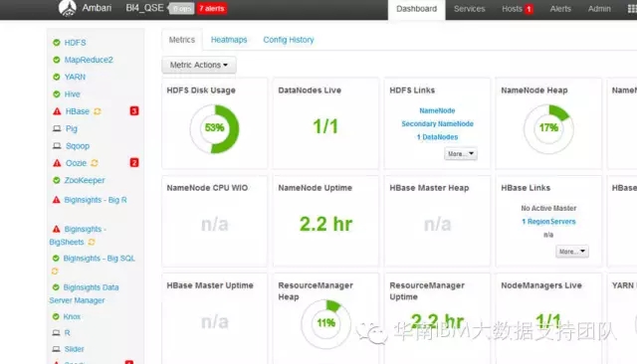
Task: Click the ZooKeeper green status icon
Action: point(57,180)
